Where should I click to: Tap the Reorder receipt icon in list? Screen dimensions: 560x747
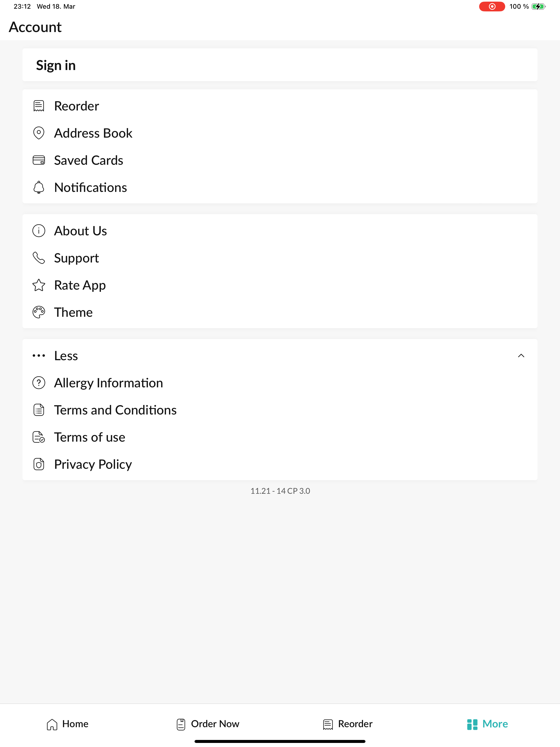tap(39, 106)
